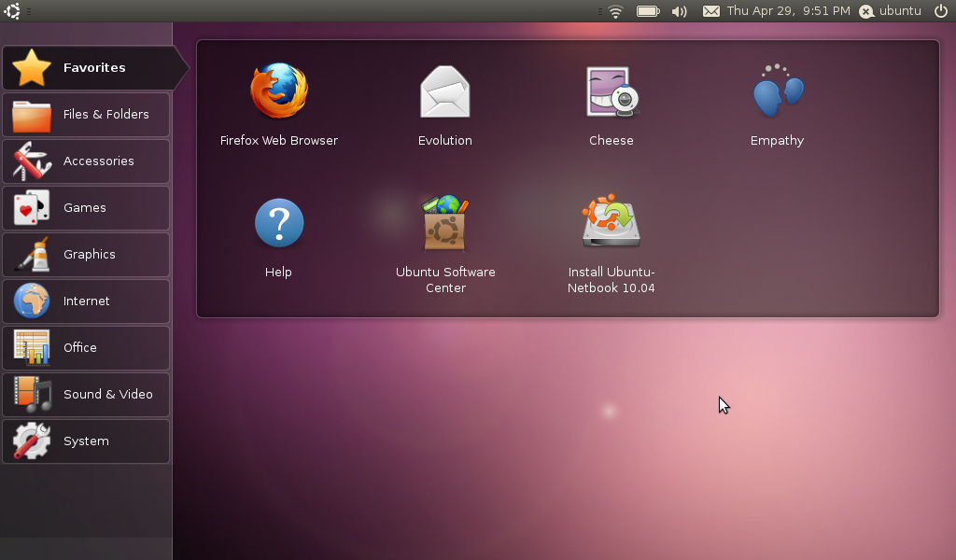Open the date and time clock
This screenshot has height=560, width=956.
coord(788,11)
